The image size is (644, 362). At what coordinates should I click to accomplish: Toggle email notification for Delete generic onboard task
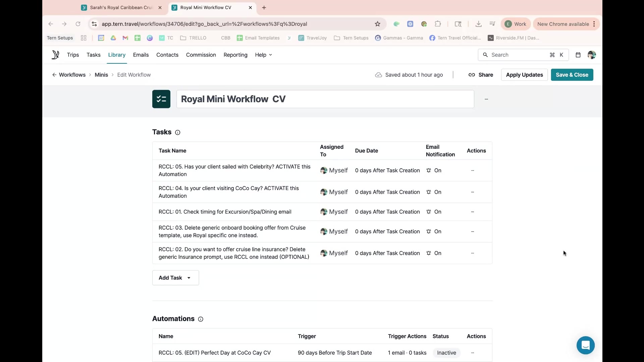434,232
